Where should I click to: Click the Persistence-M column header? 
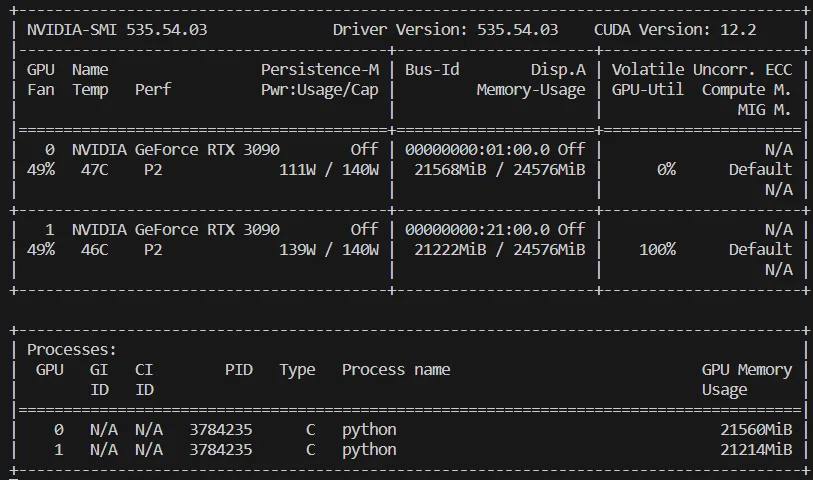coord(320,69)
